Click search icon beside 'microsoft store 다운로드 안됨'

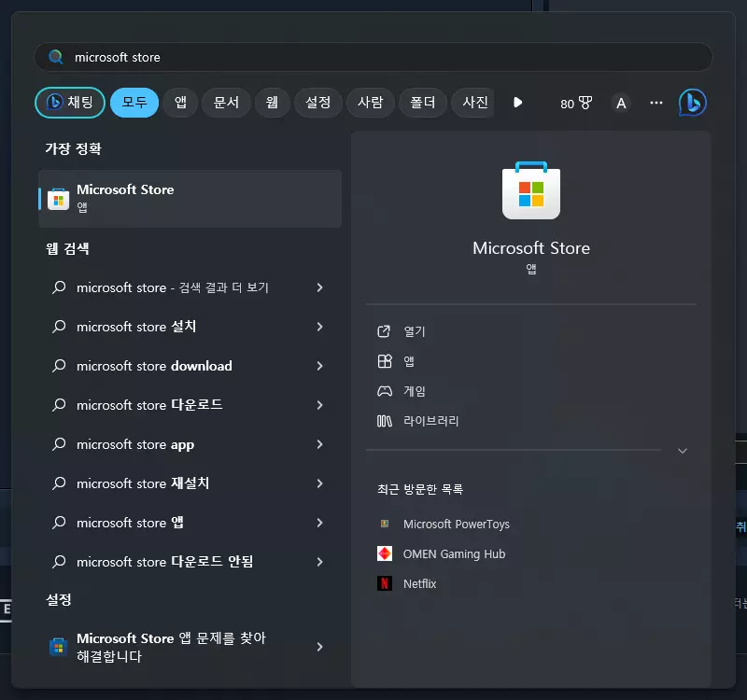coord(59,562)
